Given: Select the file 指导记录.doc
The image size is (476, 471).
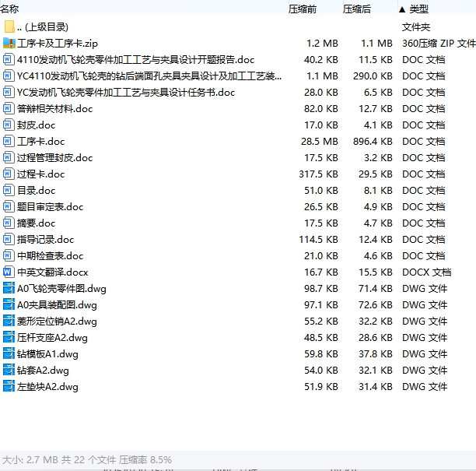Looking at the screenshot, I should 46,240.
